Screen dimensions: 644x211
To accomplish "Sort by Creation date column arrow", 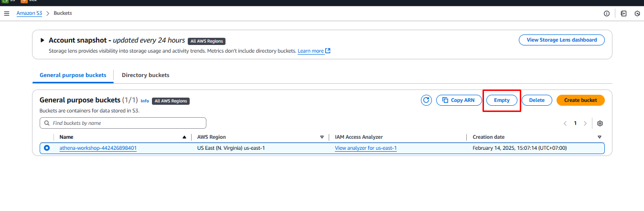I will pyautogui.click(x=600, y=137).
